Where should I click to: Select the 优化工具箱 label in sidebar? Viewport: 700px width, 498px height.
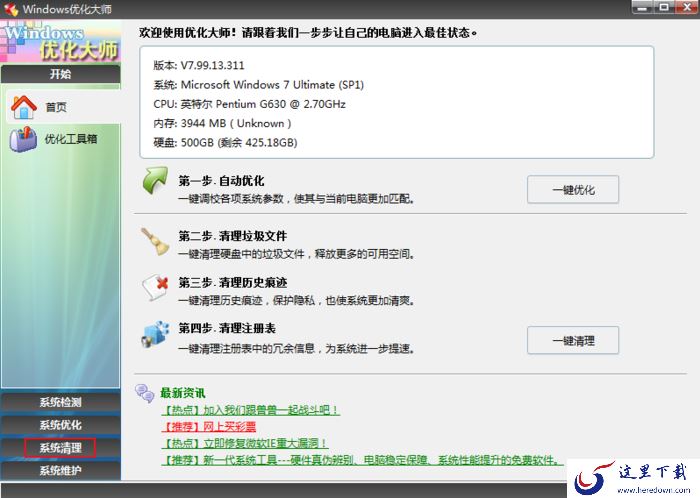coord(71,139)
